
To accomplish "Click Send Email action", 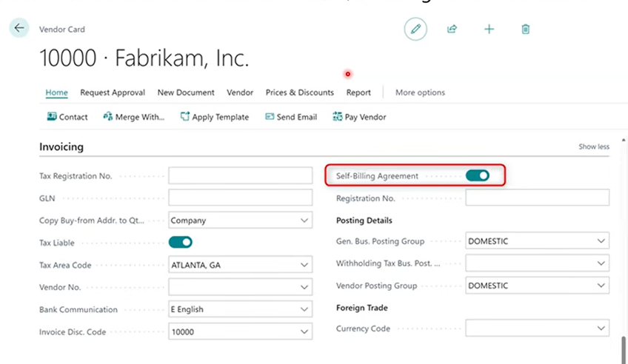I will [x=290, y=117].
